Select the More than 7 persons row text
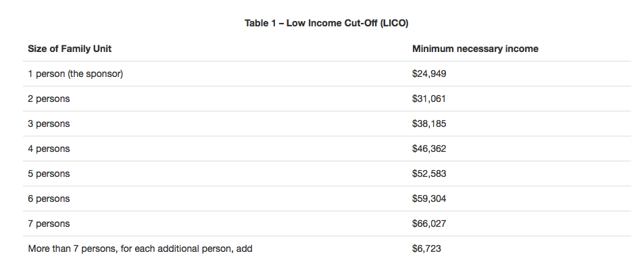The width and height of the screenshot is (644, 264). (140, 249)
